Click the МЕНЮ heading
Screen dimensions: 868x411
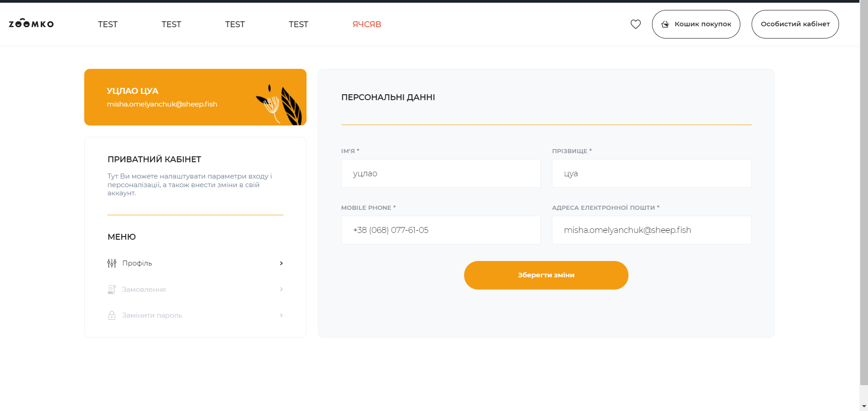click(x=122, y=237)
